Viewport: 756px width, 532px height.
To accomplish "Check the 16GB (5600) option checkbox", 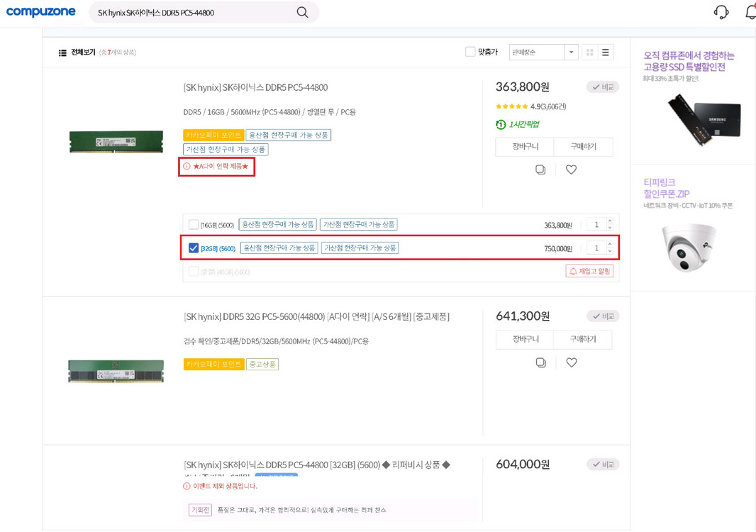I will (x=193, y=223).
